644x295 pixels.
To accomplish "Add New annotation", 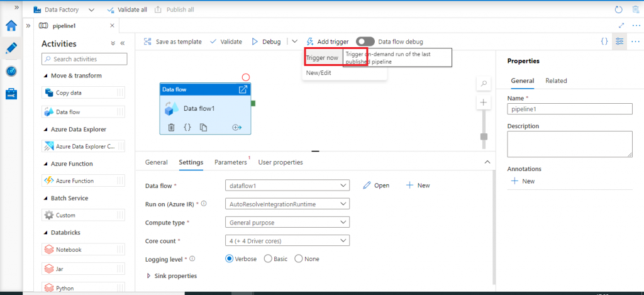I will click(523, 181).
